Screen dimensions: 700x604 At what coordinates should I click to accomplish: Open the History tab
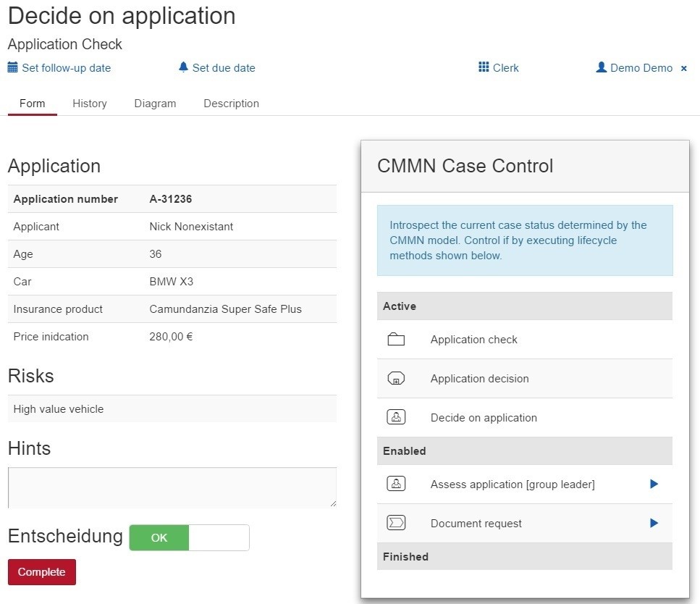point(90,104)
